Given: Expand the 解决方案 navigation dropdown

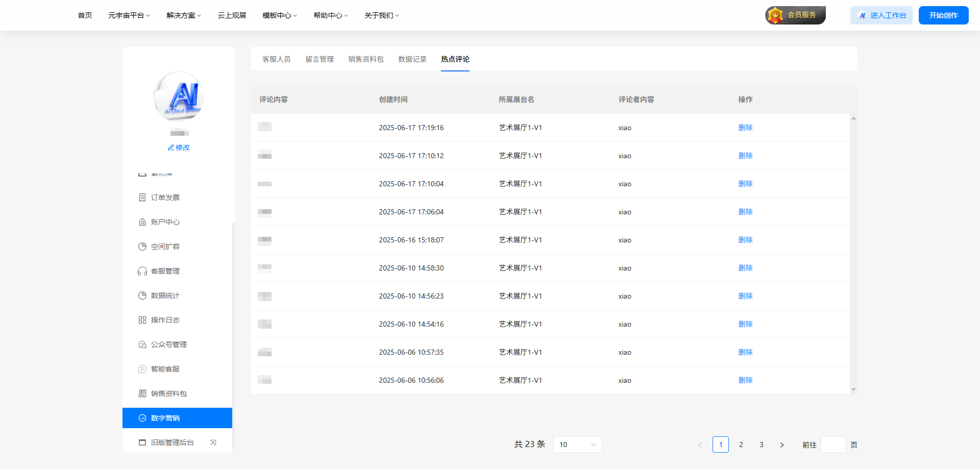Looking at the screenshot, I should 184,15.
